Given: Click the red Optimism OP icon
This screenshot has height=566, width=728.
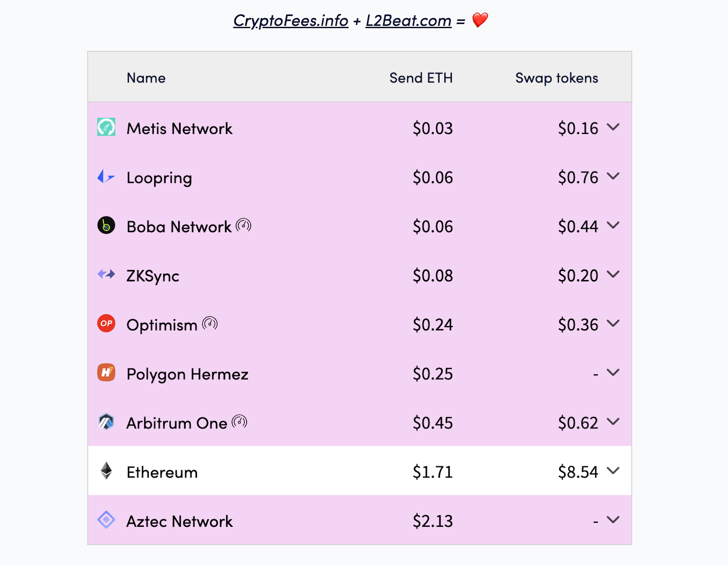Looking at the screenshot, I should coord(106,323).
